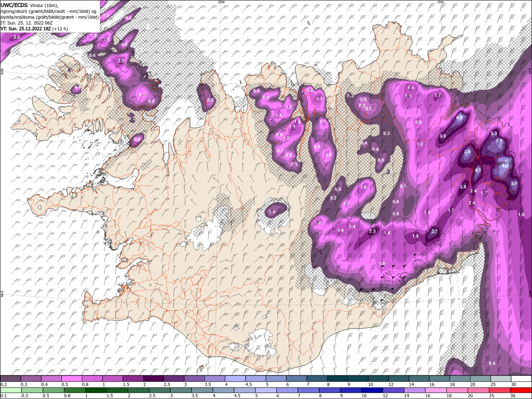This screenshot has width=532, height=399.
Task: Click the '2.8' precipitation value on the map
Action: 463,187
